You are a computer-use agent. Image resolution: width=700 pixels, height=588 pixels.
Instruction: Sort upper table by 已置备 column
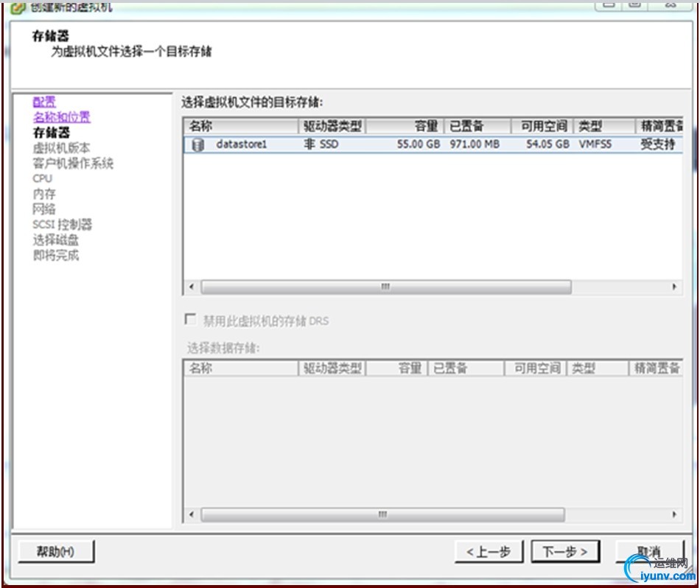coord(477,126)
